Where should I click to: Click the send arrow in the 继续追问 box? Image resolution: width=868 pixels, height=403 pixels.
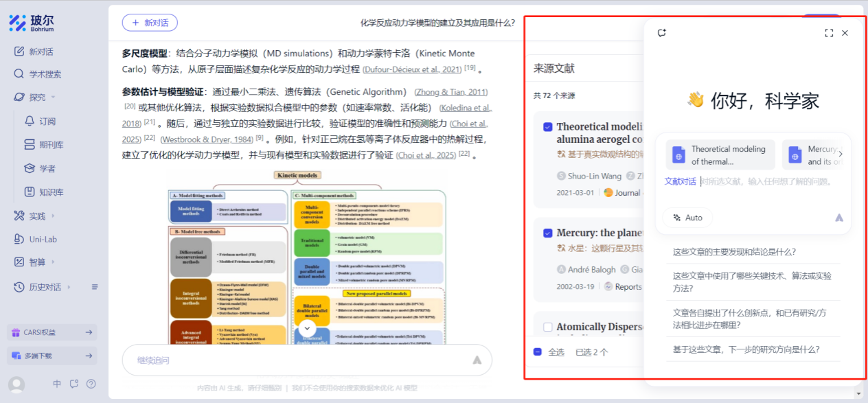pos(477,360)
